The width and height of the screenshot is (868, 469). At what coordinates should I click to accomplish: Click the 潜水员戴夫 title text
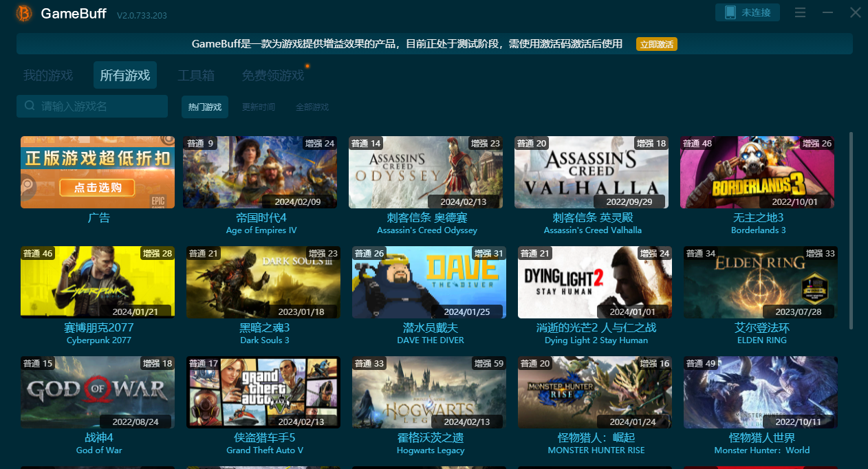point(431,328)
